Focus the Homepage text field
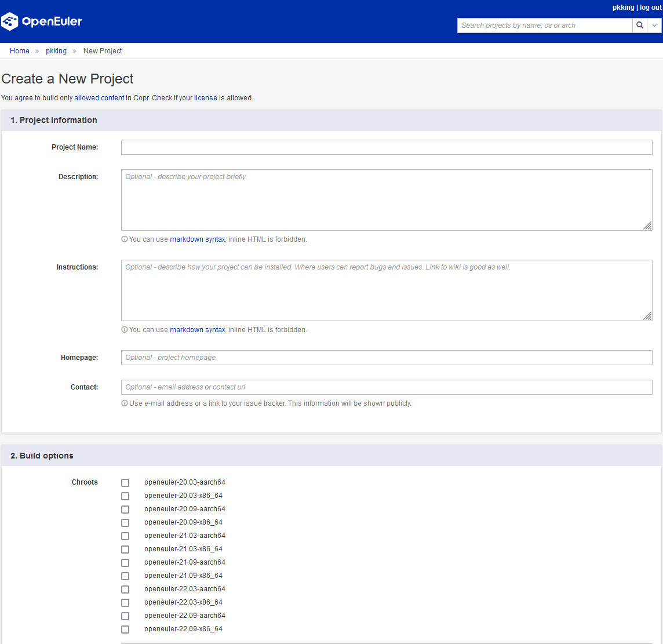Image resolution: width=663 pixels, height=644 pixels. pos(387,358)
